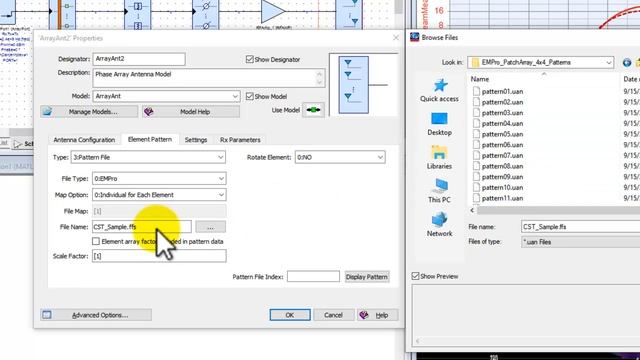Click the File name field in Browse Files

tap(580, 227)
